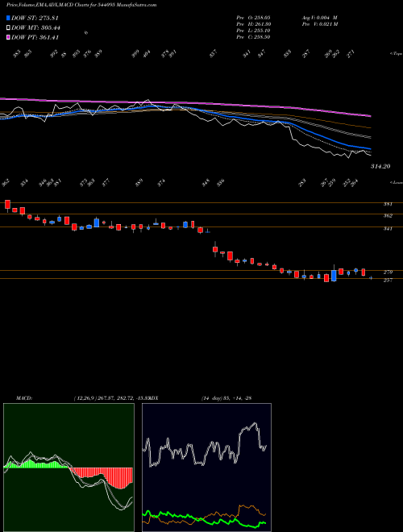This screenshot has height=532, width=403.
Task: Select the DOW PT: 361.41 label
Action: tap(35, 37)
